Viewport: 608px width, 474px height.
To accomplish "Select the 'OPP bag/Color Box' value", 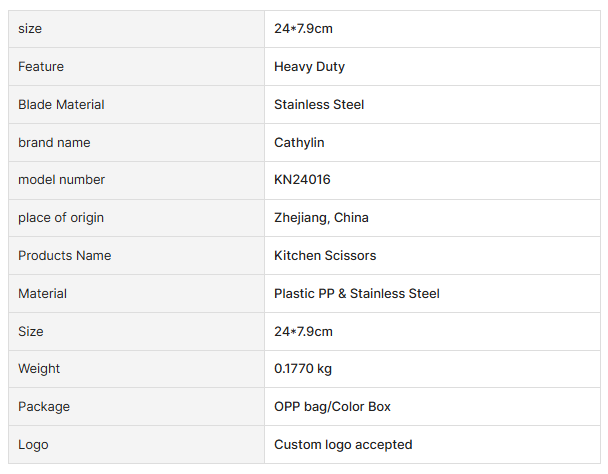I will point(332,407).
